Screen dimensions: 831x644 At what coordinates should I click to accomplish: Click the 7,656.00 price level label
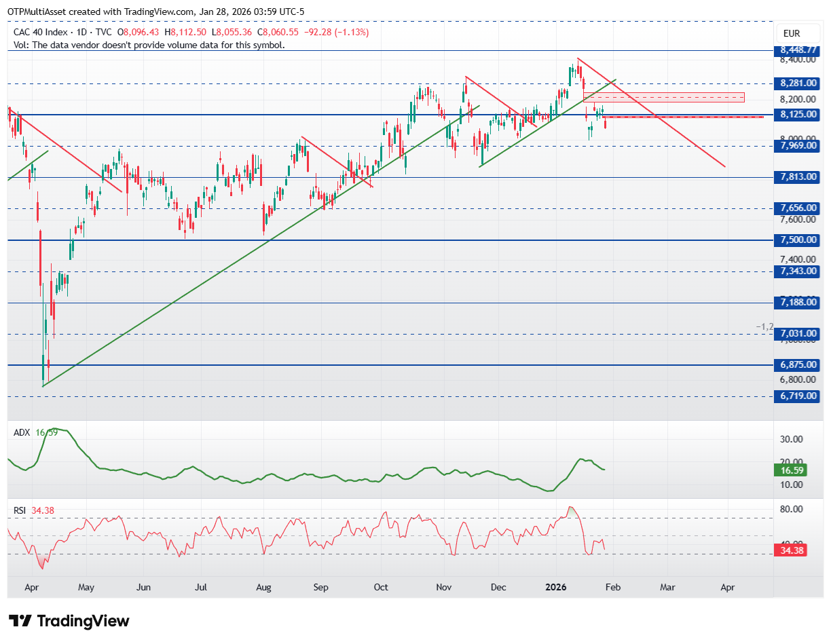point(796,208)
